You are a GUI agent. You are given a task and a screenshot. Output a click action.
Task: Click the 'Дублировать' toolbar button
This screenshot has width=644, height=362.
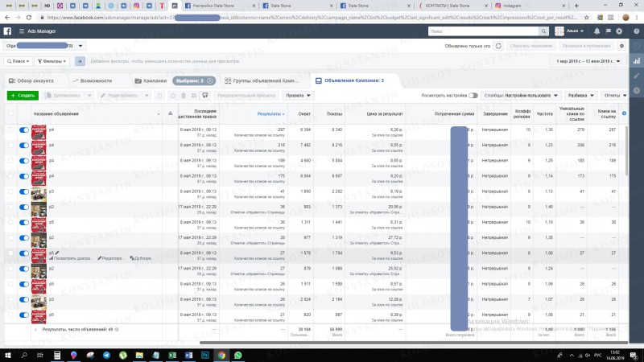(x=64, y=96)
